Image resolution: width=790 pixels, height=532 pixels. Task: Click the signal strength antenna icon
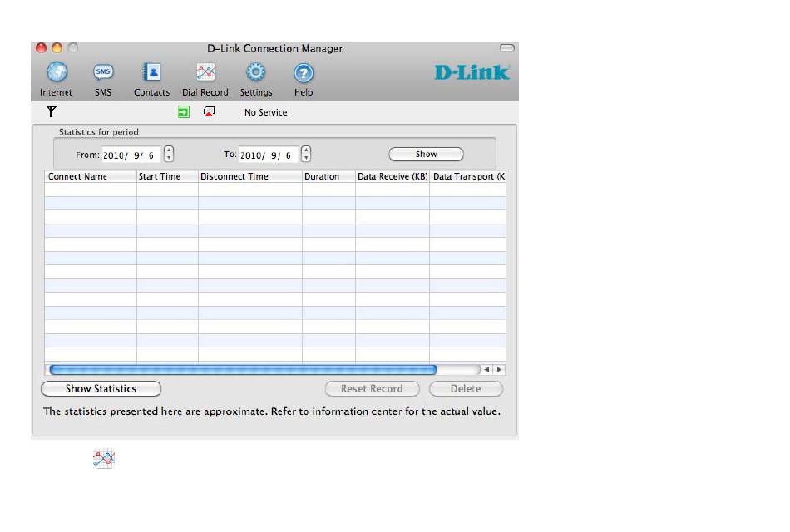[x=52, y=112]
